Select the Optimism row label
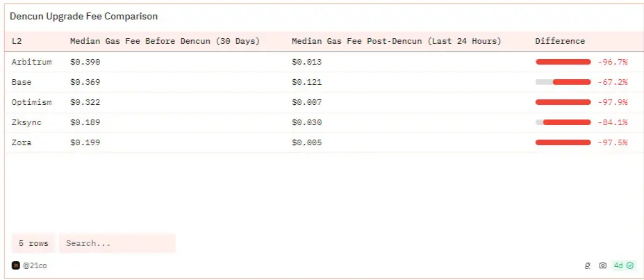 [32, 102]
